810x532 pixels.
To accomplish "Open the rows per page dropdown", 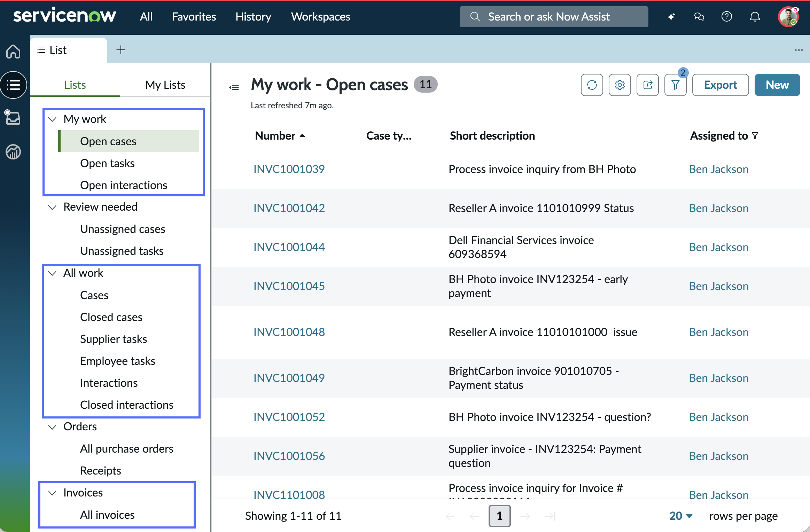I will point(681,516).
